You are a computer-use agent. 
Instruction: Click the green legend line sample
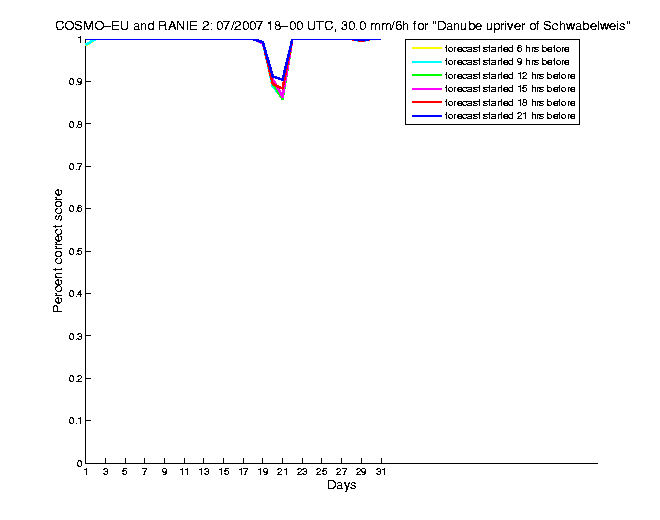coord(427,76)
